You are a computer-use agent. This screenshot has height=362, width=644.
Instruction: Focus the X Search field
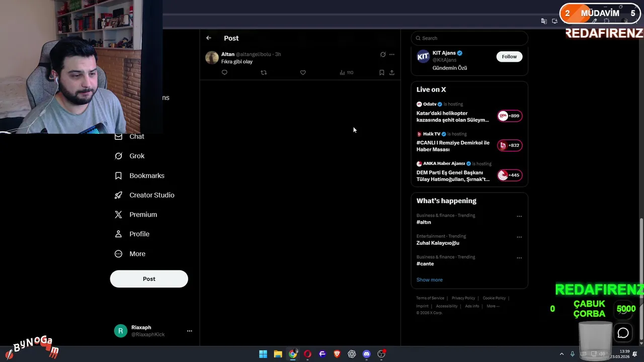click(469, 38)
